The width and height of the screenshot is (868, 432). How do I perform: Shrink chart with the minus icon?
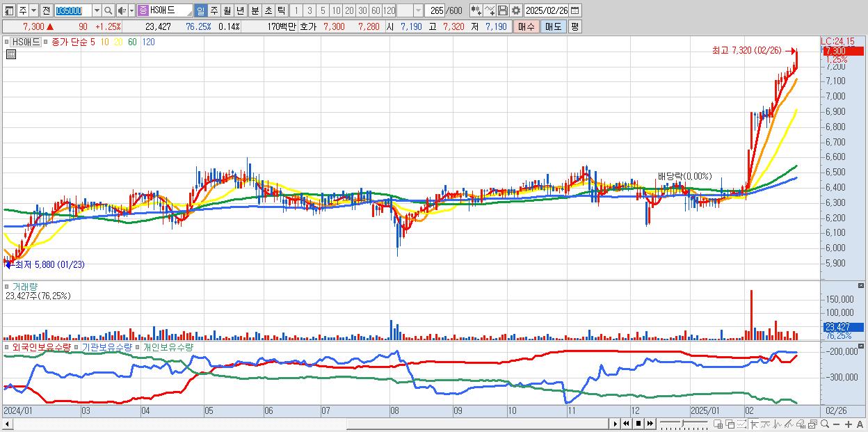(837, 424)
